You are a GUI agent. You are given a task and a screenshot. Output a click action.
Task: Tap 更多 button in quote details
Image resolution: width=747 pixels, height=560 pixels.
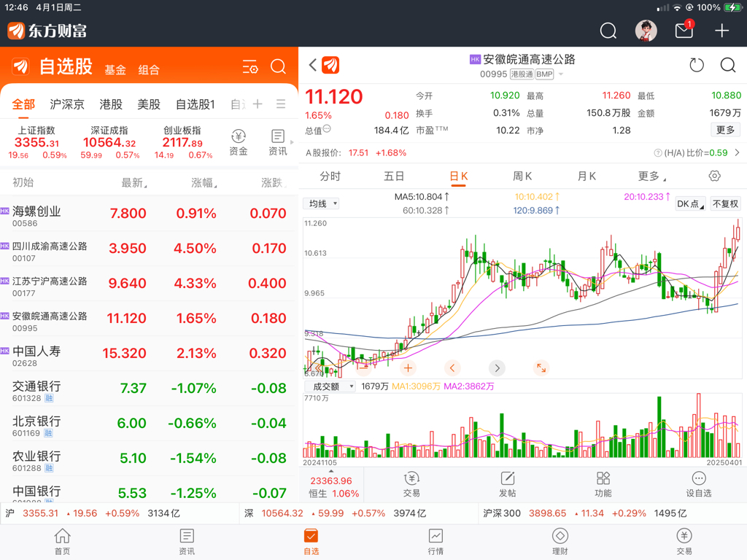[726, 130]
